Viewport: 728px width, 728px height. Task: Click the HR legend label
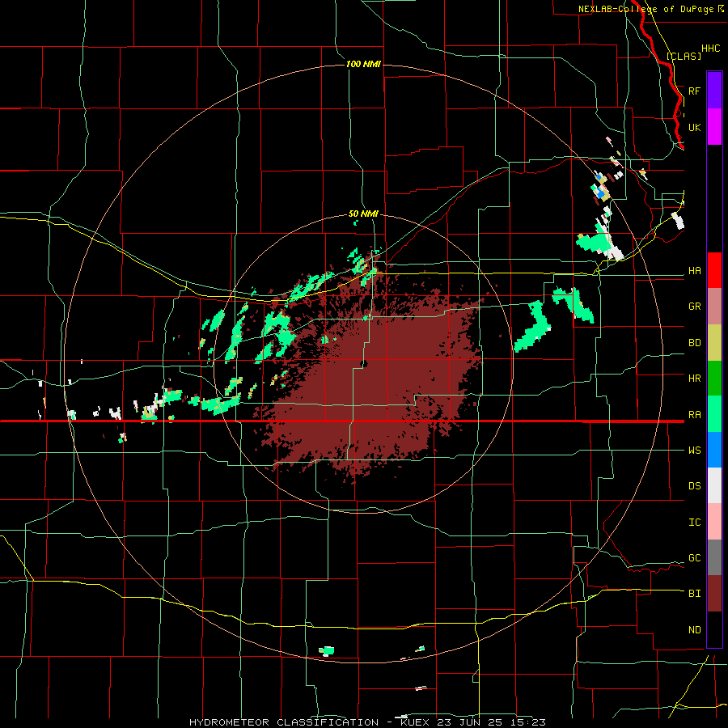(694, 379)
